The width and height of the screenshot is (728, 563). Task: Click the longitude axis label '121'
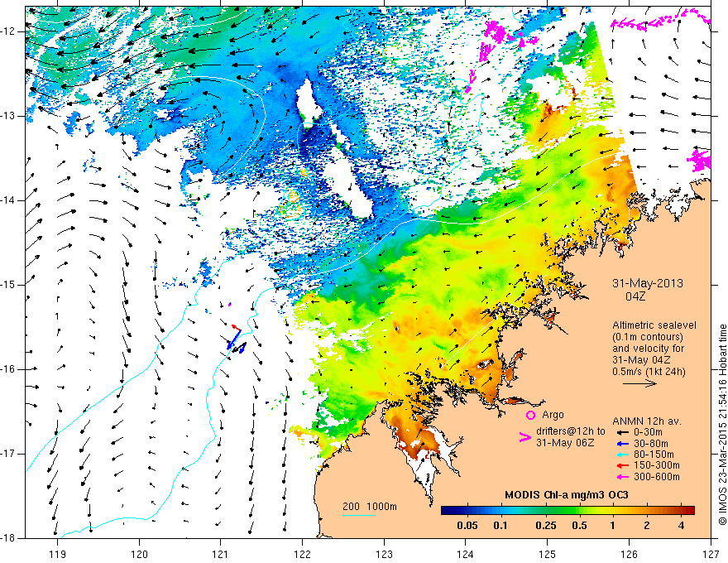click(221, 554)
